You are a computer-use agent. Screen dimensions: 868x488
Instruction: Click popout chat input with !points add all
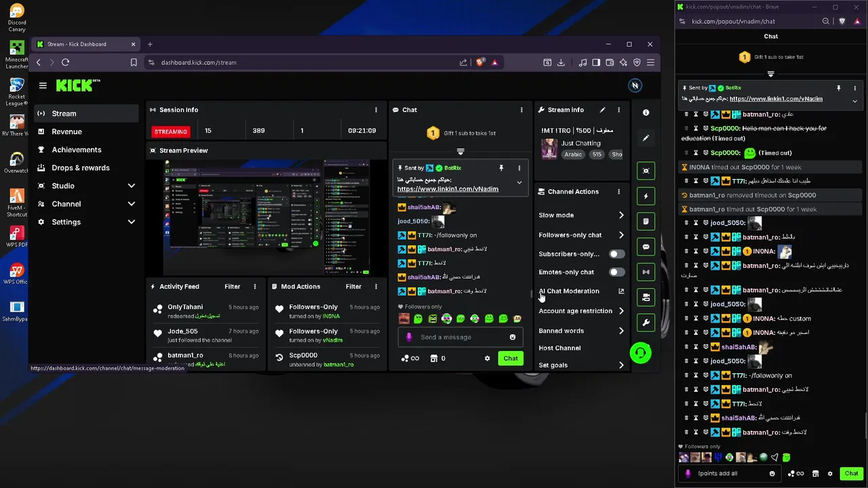[x=731, y=474]
